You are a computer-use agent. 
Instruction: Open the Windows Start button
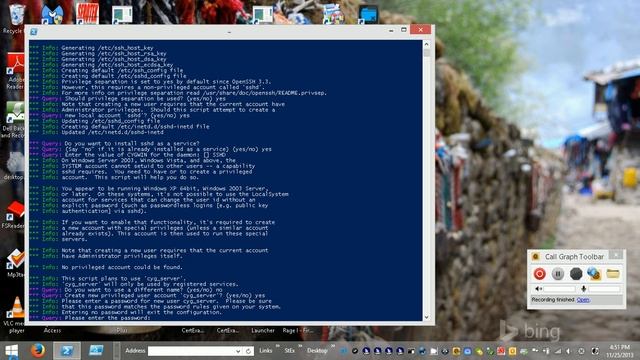11,351
